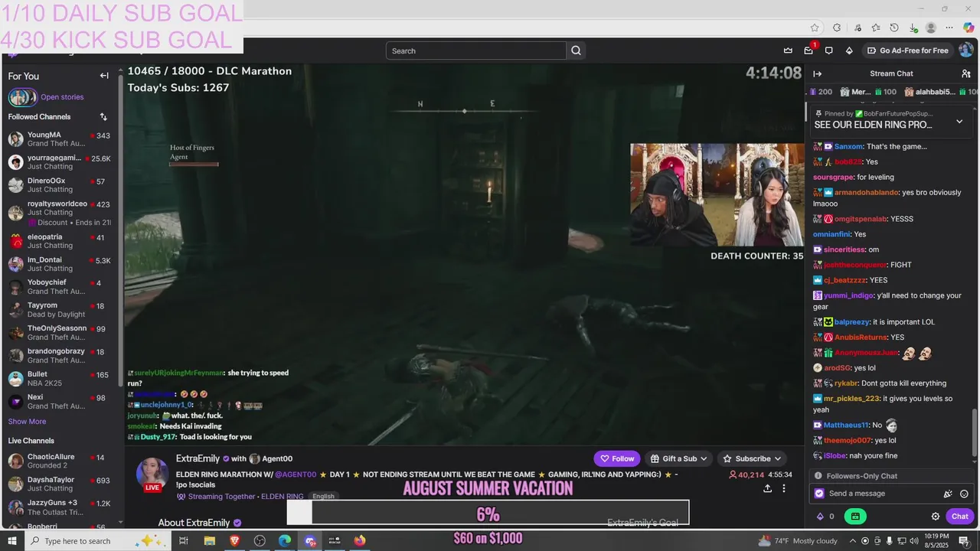
Task: Click the Twitch search field
Action: [476, 51]
